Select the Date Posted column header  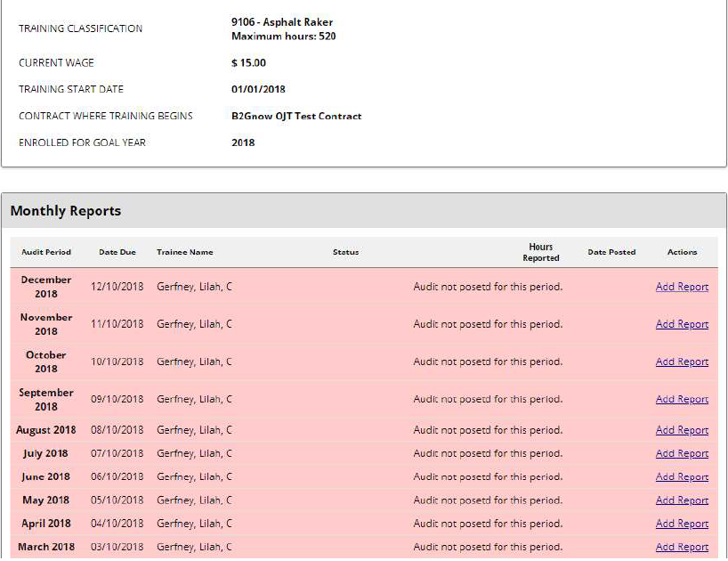tap(611, 252)
